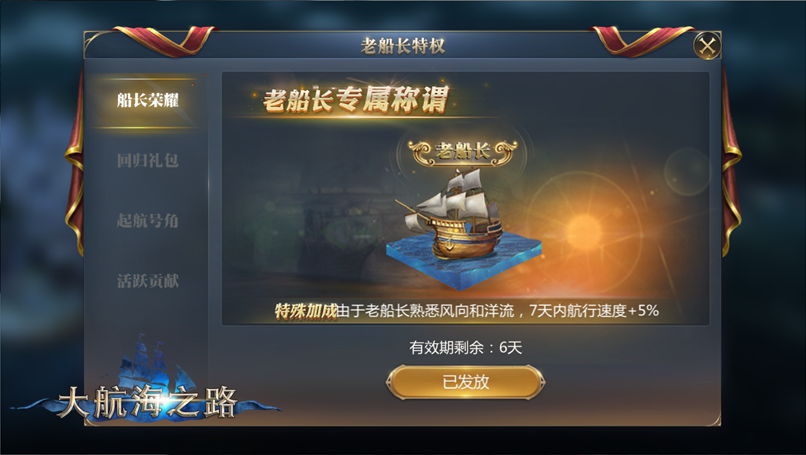Click the glowing orange sun graphic
The image size is (806, 455).
tap(584, 230)
